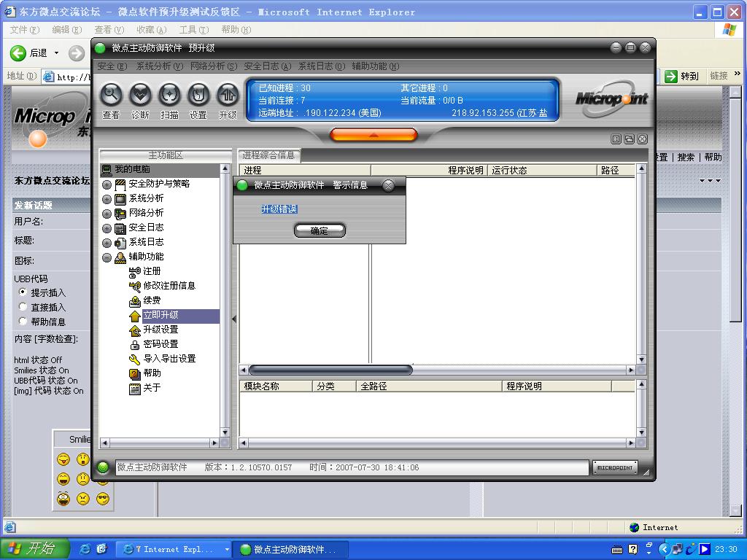This screenshot has width=747, height=560.
Task: Click the Micropoint button in status bar
Action: [x=615, y=467]
